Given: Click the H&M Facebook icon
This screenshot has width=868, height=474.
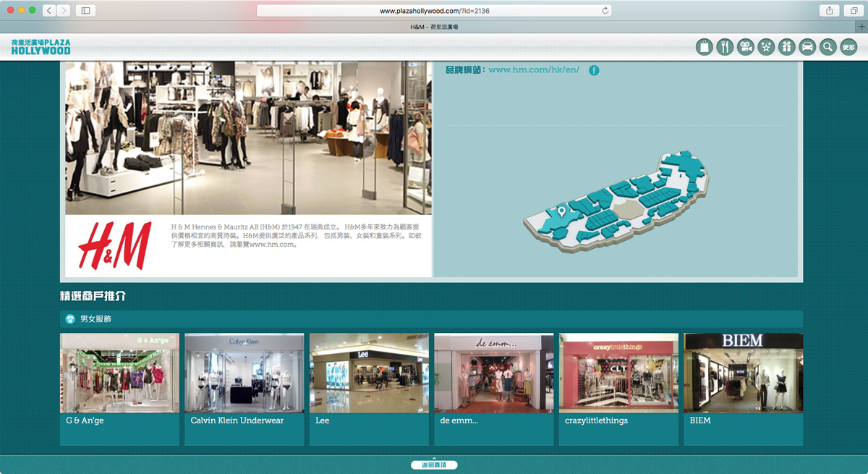Looking at the screenshot, I should click(594, 70).
